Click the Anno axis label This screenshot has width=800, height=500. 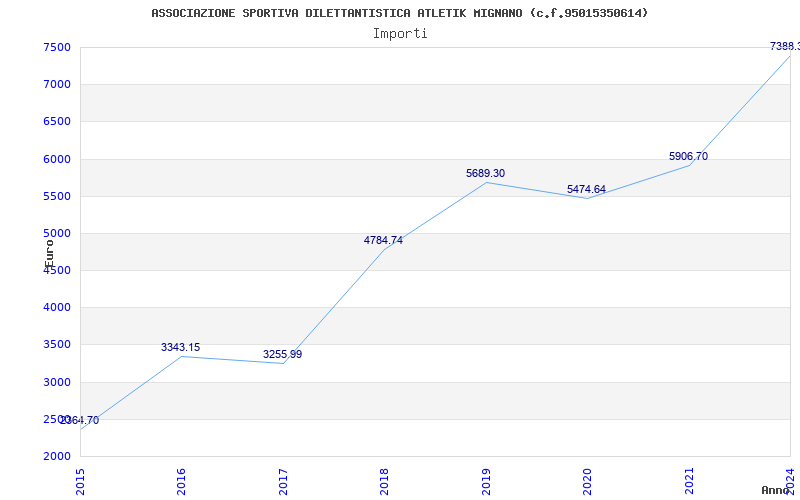[775, 490]
